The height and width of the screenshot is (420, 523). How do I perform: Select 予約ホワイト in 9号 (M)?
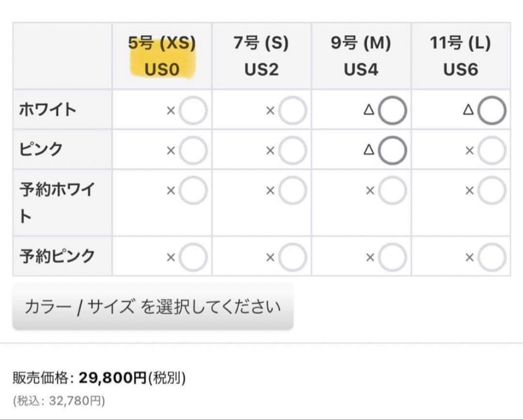pos(392,191)
